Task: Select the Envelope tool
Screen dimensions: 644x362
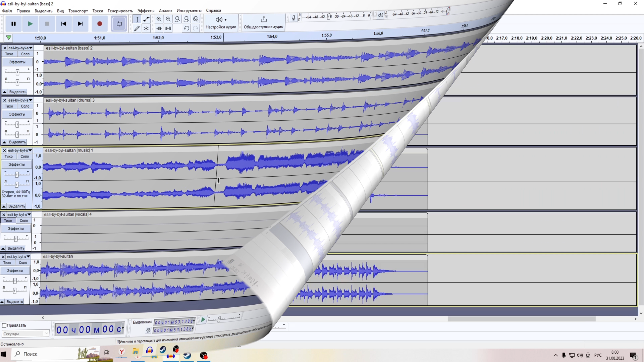Action: coord(146,19)
